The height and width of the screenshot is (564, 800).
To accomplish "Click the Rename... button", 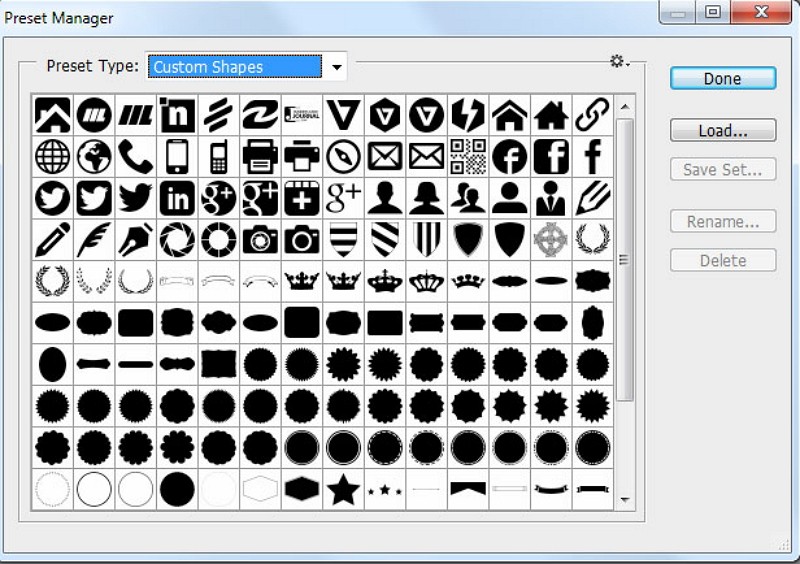I will tap(723, 222).
